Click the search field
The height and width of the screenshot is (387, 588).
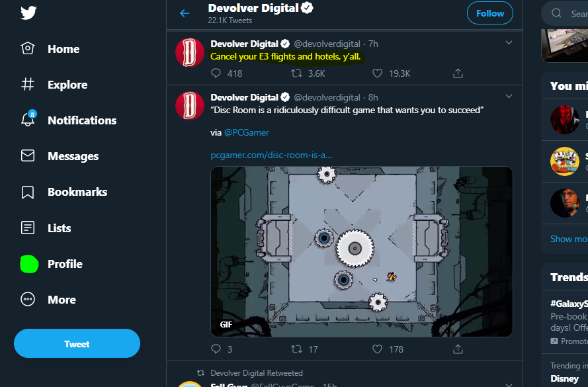(x=571, y=13)
